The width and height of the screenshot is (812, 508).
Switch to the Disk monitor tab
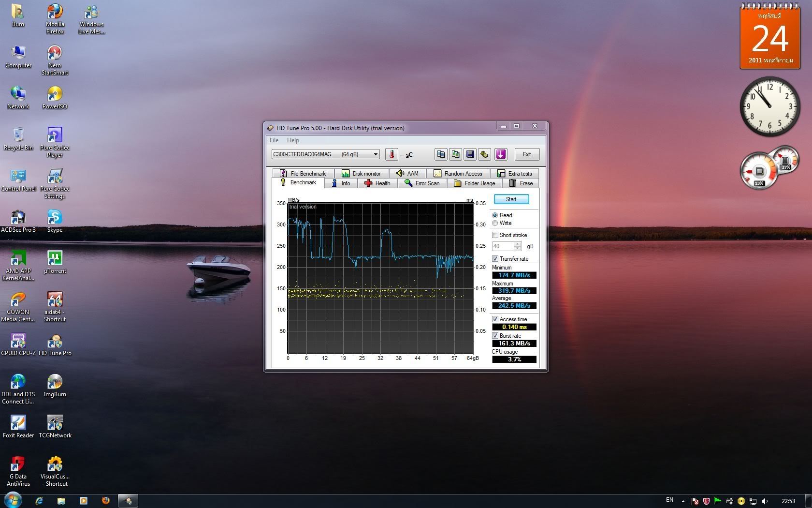[x=362, y=173]
